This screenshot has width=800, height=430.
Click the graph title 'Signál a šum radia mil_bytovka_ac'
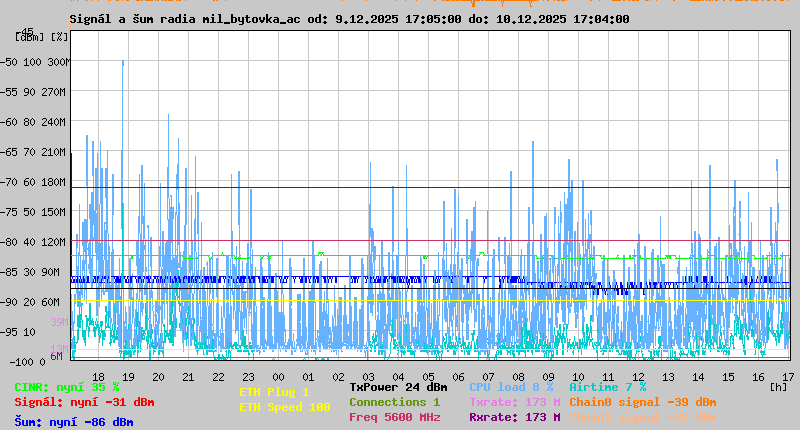pos(185,19)
